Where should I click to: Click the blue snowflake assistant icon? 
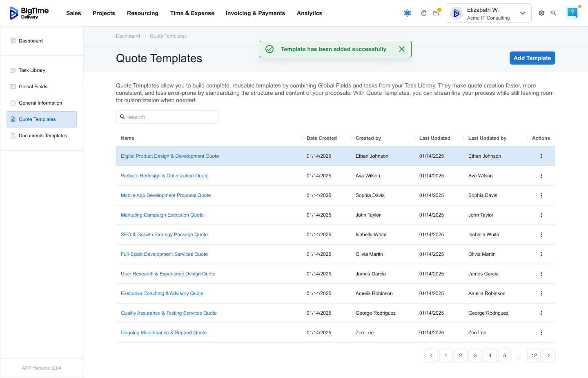point(408,13)
